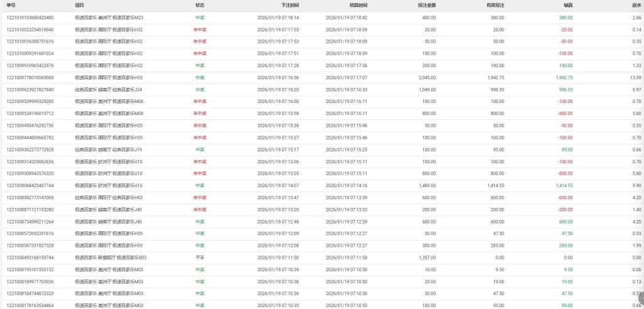This screenshot has height=309, width=644.
Task: Click the 返水 column header
Action: point(636,4)
